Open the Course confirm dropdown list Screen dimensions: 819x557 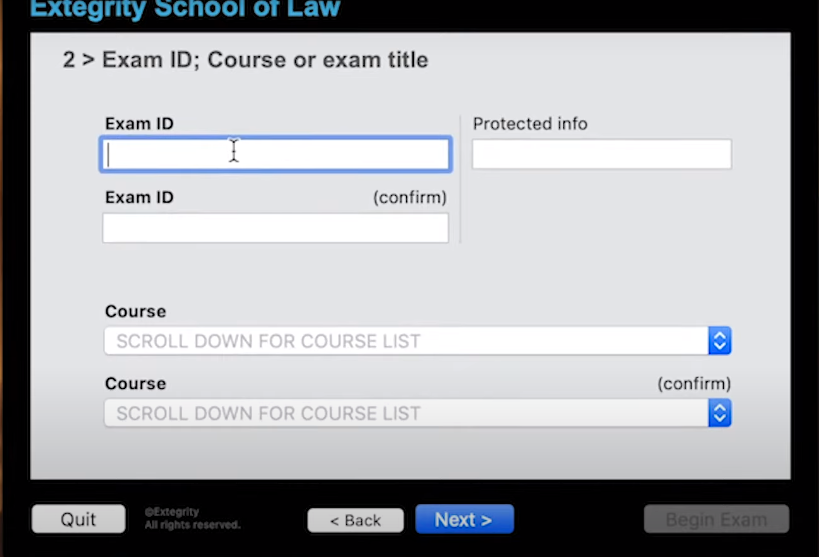pos(406,413)
